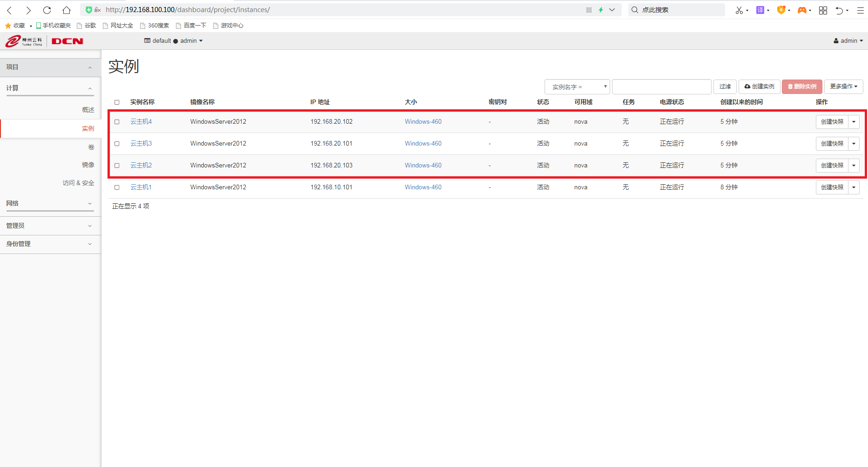The image size is (868, 467).
Task: Open Windows-460 flavor link for 云主机1
Action: (423, 187)
